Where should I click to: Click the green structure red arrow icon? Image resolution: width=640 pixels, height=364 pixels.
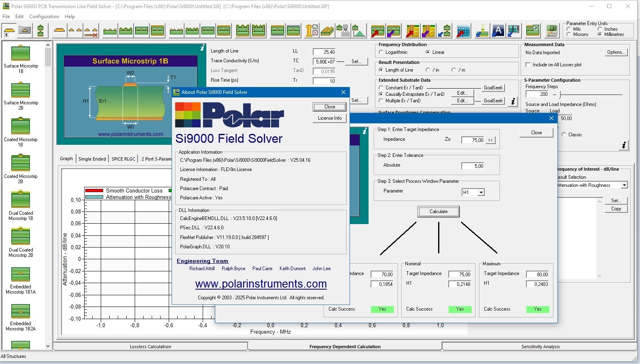pyautogui.click(x=378, y=31)
